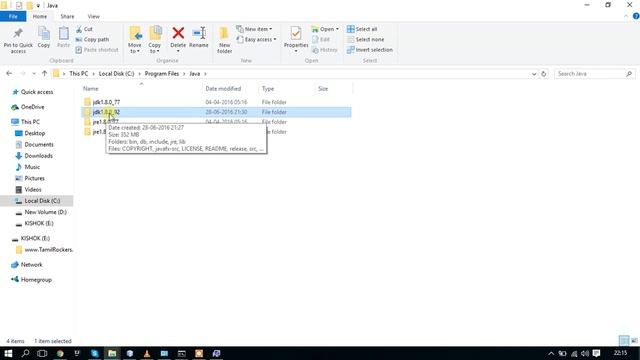Click Select none in ribbon

365,40
